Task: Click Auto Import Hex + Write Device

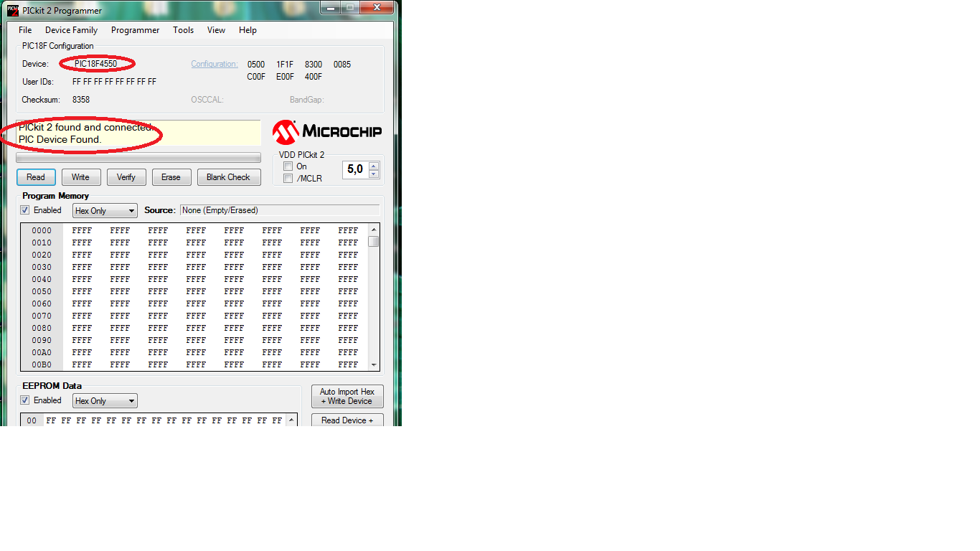Action: tap(347, 396)
